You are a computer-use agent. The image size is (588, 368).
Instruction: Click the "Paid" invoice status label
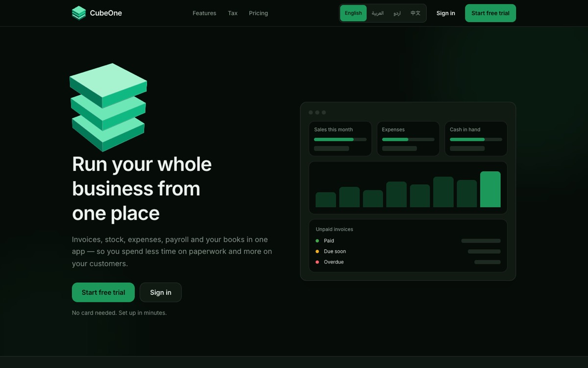[x=329, y=241]
